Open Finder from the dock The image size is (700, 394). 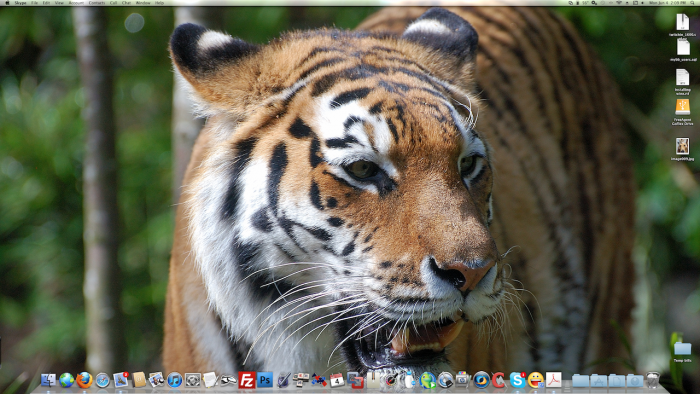tap(48, 380)
